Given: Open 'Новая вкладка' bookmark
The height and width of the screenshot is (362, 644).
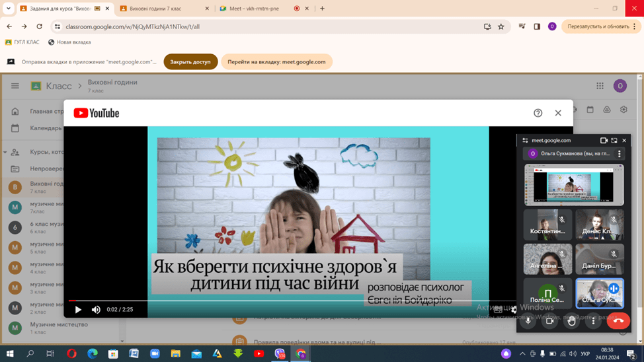Looking at the screenshot, I should (x=69, y=42).
